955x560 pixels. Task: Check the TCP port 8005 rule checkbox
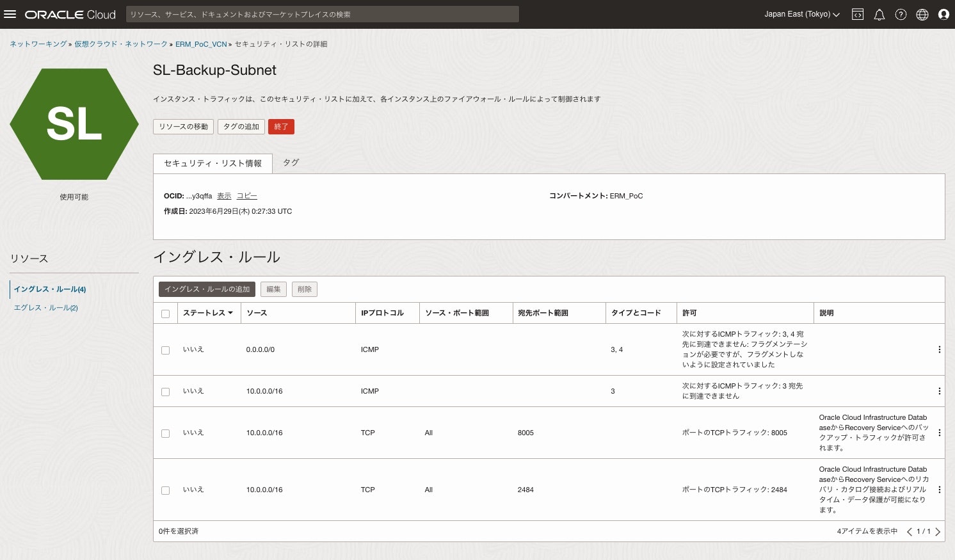[165, 433]
